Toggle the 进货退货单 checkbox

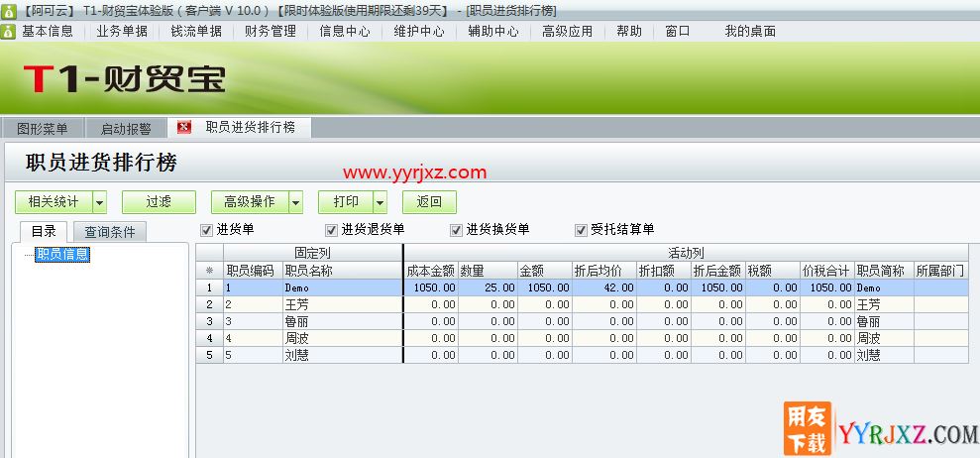pyautogui.click(x=331, y=230)
